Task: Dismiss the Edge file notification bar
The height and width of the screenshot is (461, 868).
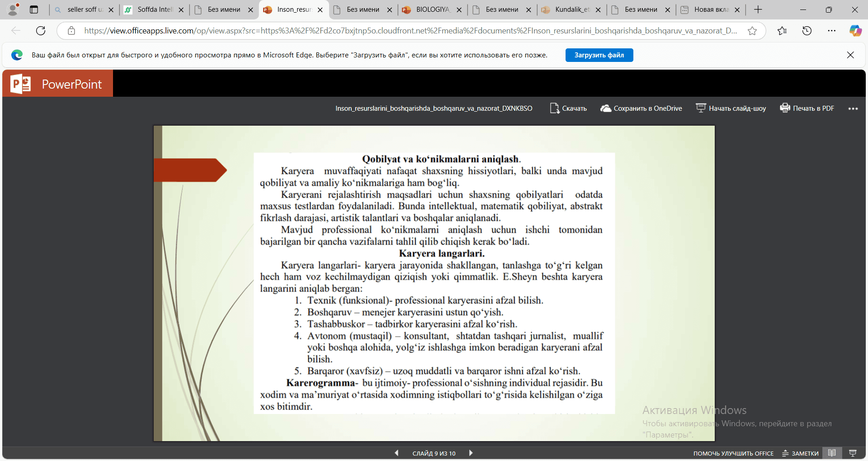Action: point(850,55)
